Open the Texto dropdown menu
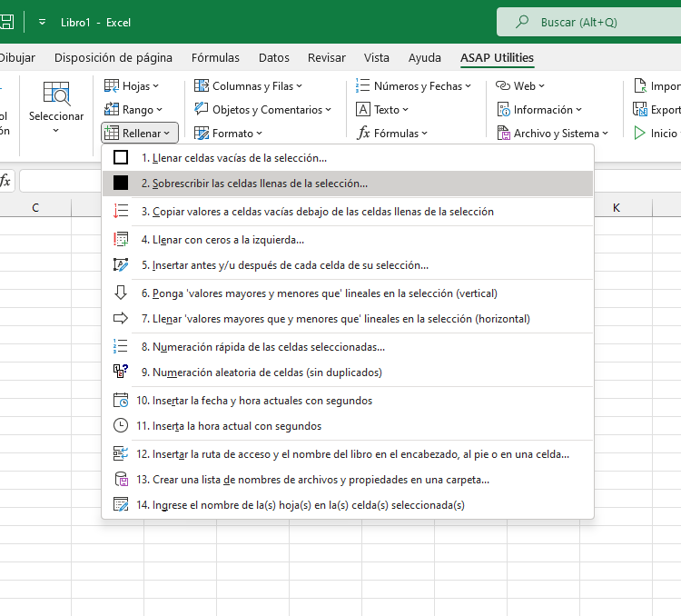 click(x=382, y=110)
